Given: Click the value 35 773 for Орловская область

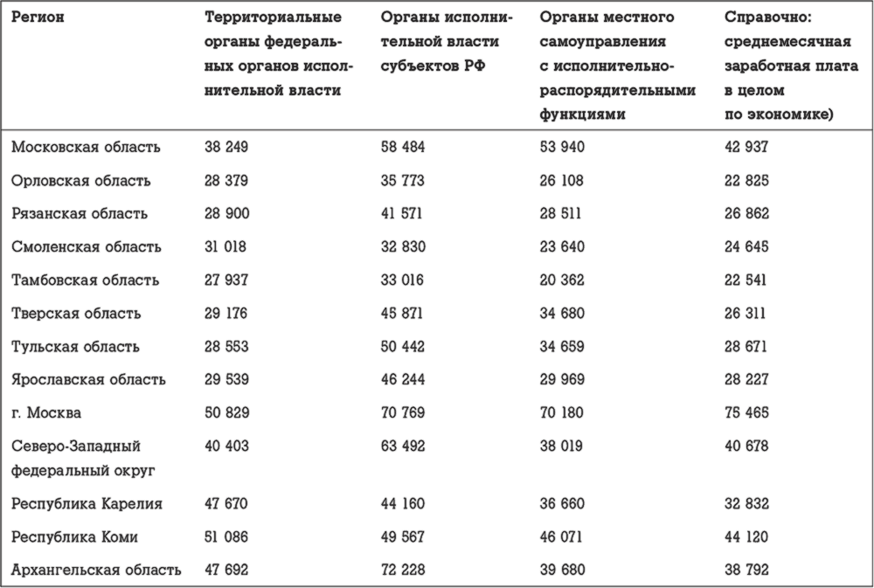Looking at the screenshot, I should 403,181.
